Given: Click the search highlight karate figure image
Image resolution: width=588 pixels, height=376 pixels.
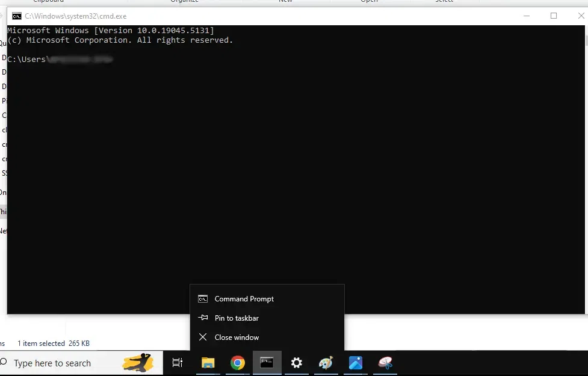Looking at the screenshot, I should coord(138,363).
